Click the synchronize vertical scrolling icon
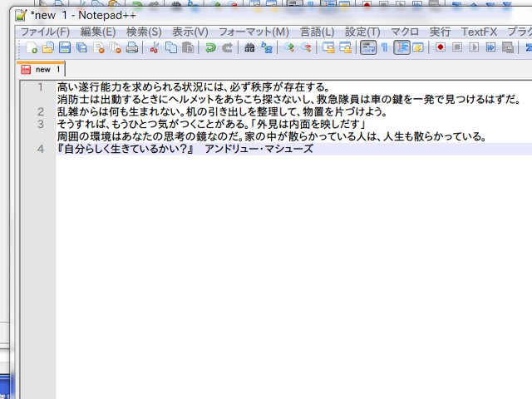532x399 pixels. [328, 47]
